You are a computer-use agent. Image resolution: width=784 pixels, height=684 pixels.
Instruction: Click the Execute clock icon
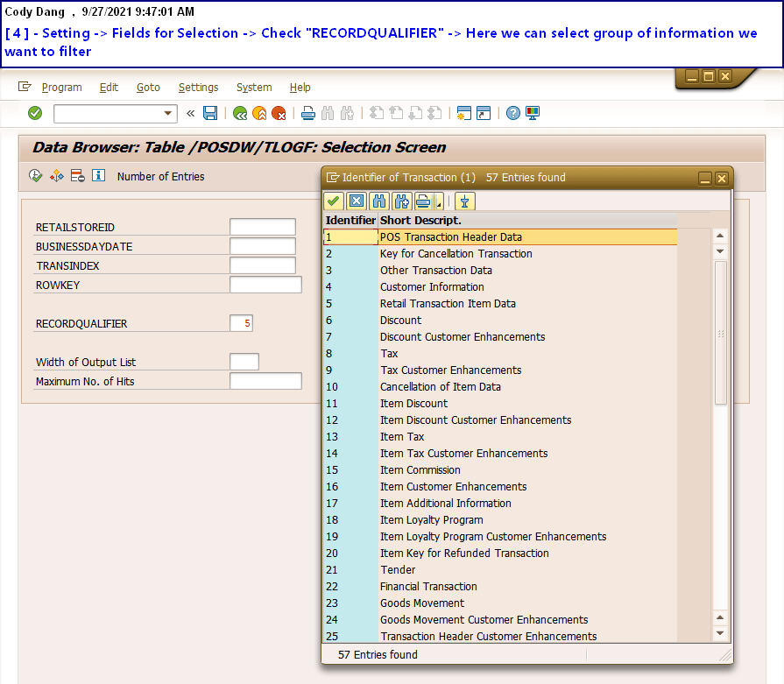point(36,176)
